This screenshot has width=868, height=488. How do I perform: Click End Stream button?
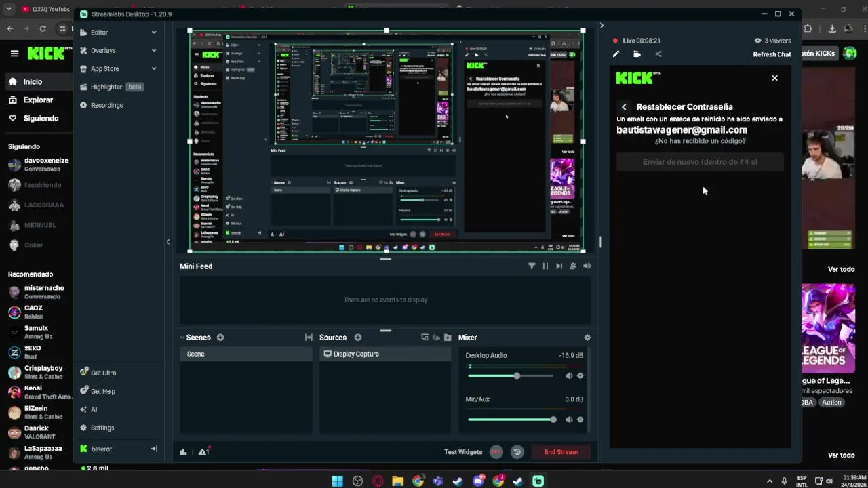[561, 452]
